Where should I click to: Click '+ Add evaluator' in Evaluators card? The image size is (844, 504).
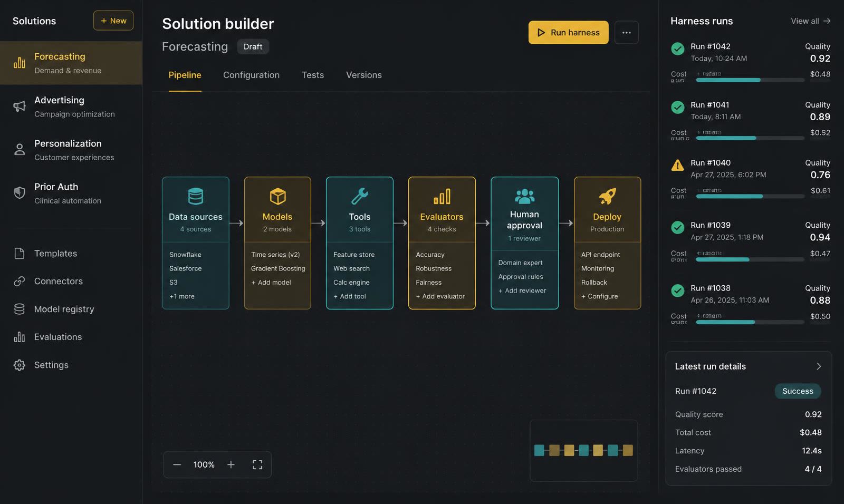[x=440, y=296]
